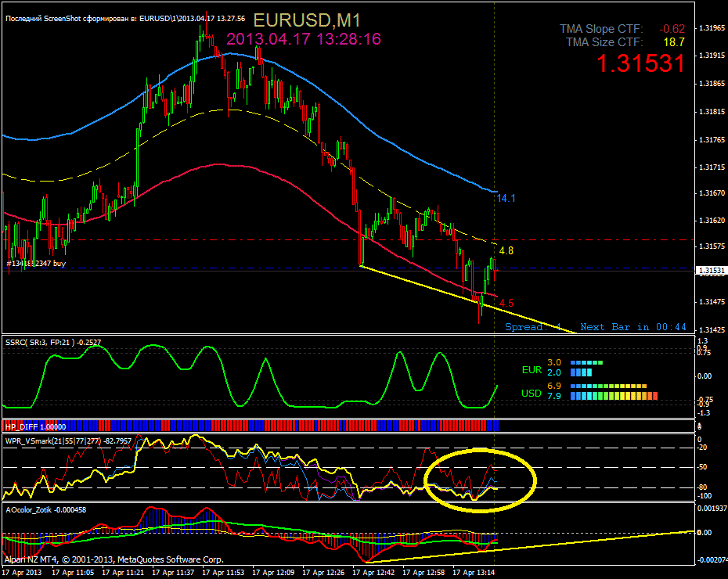Click the large red 1.31531 price
Image resolution: width=728 pixels, height=579 pixels.
pyautogui.click(x=640, y=63)
